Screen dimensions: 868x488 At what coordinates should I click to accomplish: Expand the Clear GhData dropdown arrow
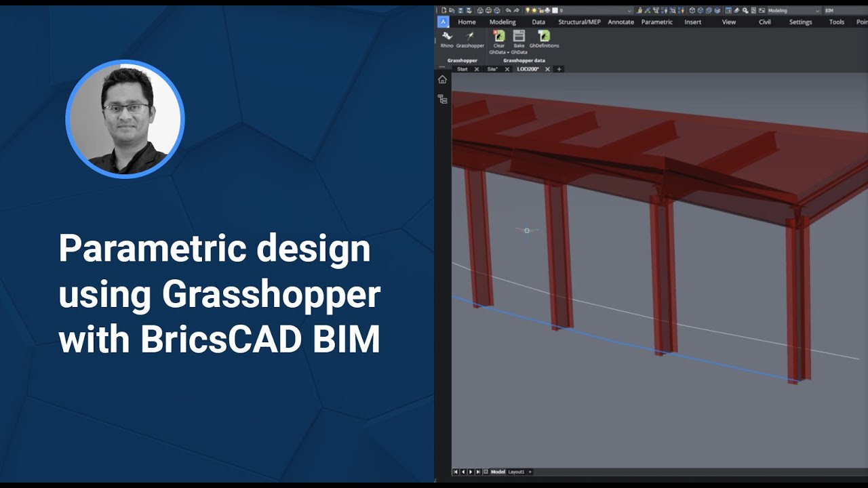pos(508,52)
